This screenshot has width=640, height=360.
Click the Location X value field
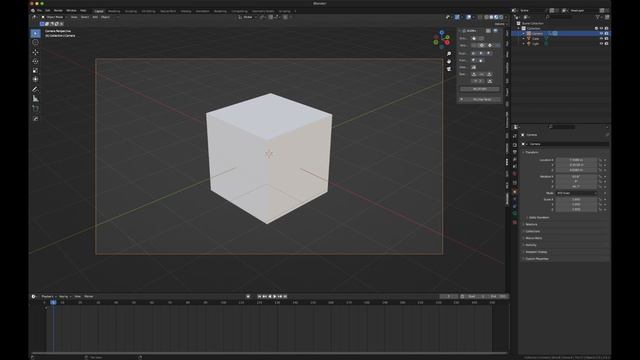576,160
